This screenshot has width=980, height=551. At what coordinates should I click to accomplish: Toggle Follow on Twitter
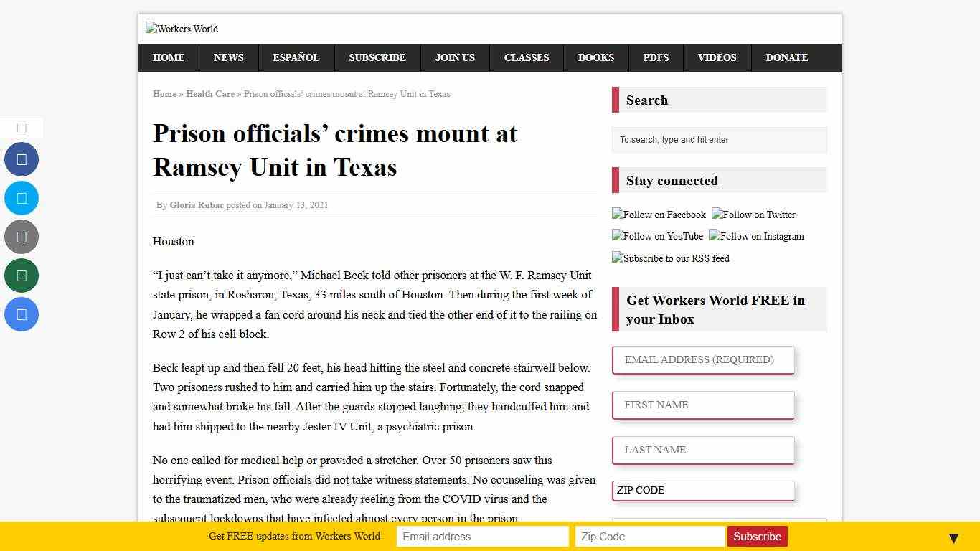coord(753,215)
